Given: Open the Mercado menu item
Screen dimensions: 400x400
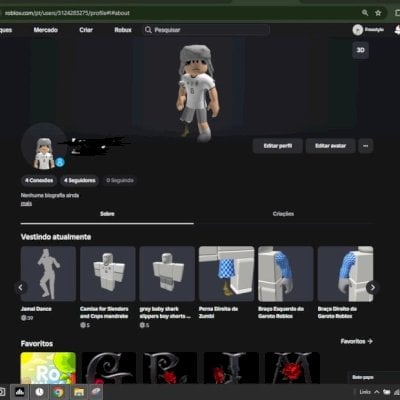Looking at the screenshot, I should 46,30.
